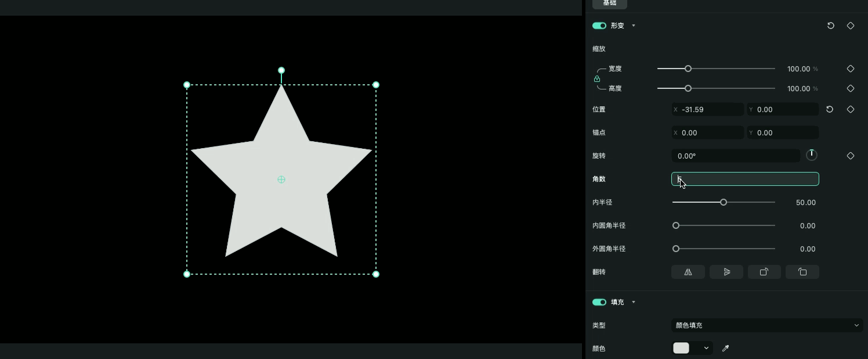
Task: Edit the 锚点 Y field
Action: [783, 132]
